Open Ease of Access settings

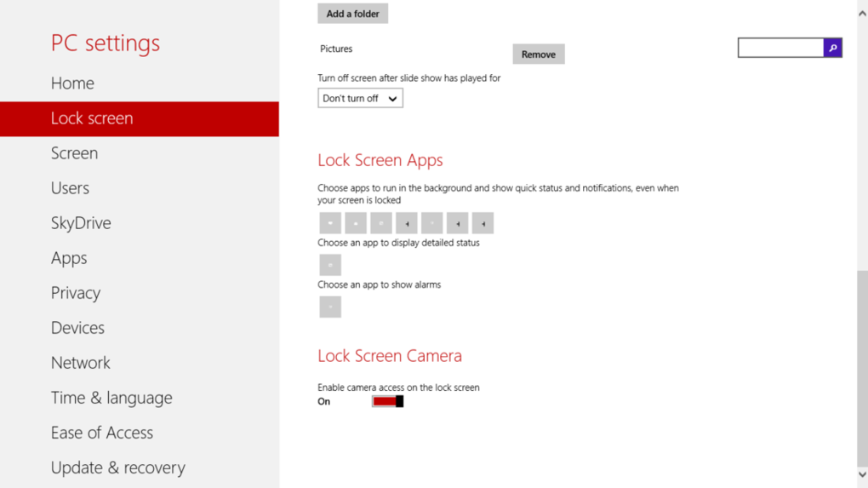coord(101,433)
